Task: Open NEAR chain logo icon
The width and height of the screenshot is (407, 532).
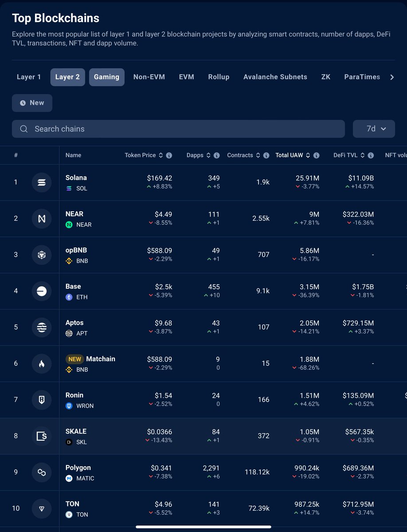Action: click(x=42, y=219)
